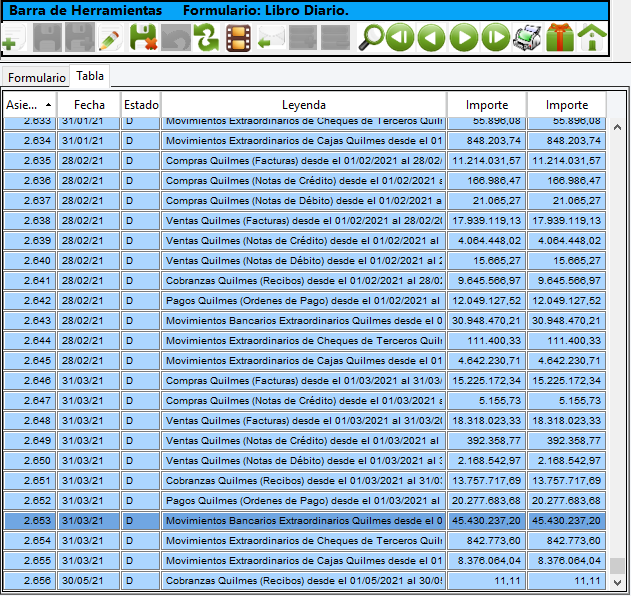Click the vertical scrollbar thumb
The image size is (631, 596).
pyautogui.click(x=617, y=565)
